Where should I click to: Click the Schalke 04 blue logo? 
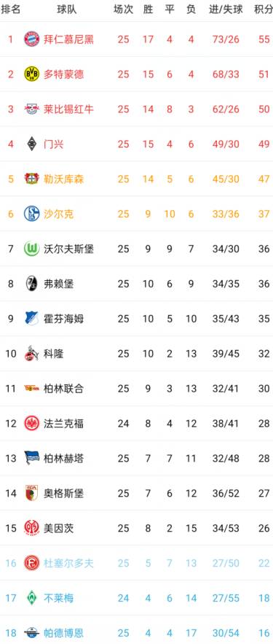[31, 214]
